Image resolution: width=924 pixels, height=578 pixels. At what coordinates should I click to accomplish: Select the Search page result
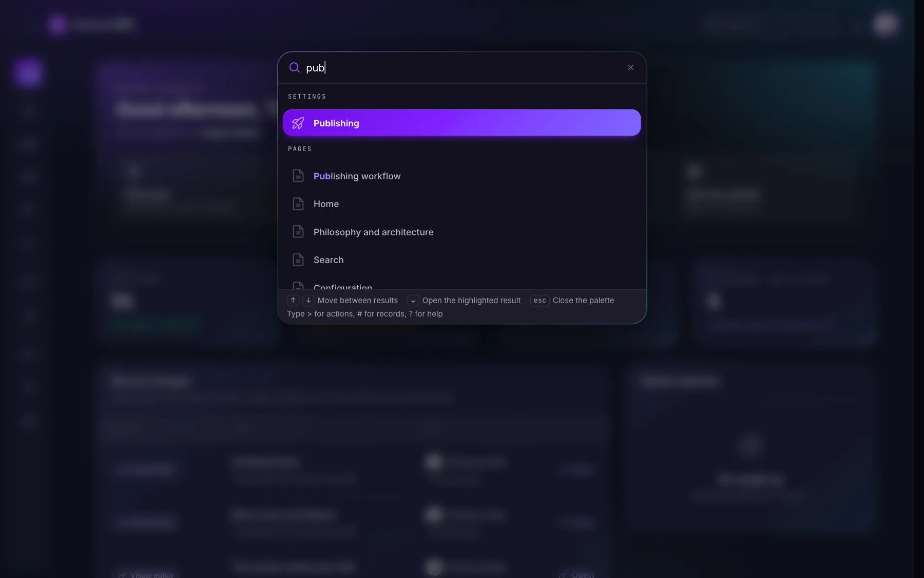(461, 260)
